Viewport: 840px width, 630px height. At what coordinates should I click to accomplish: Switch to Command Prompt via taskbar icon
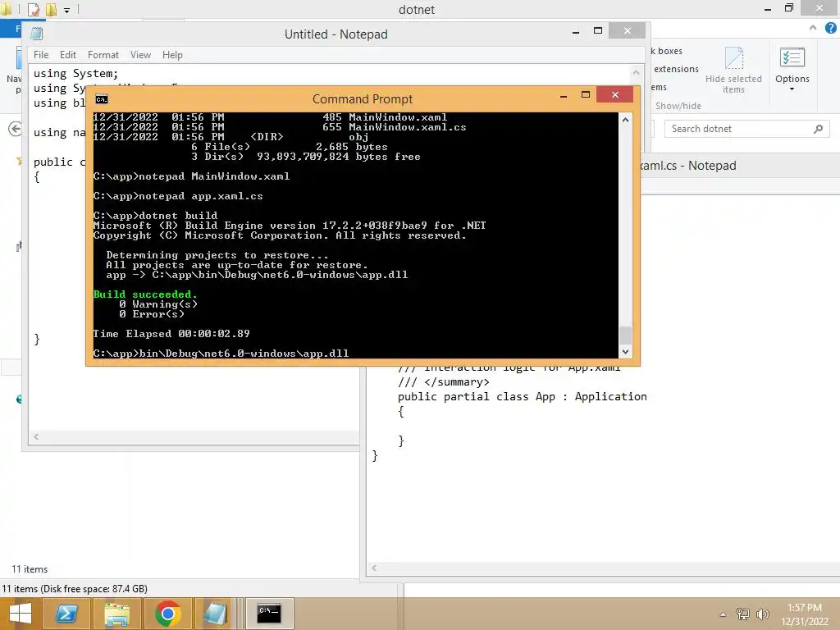coord(269,614)
